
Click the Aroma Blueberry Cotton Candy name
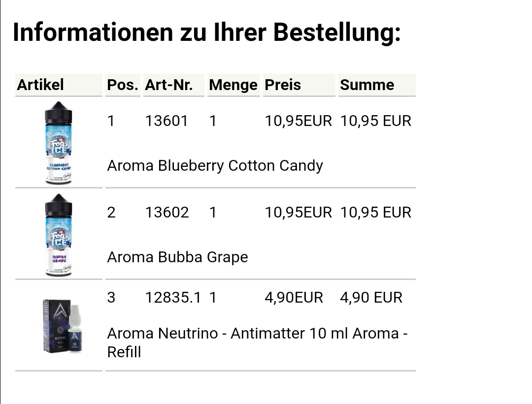(215, 166)
